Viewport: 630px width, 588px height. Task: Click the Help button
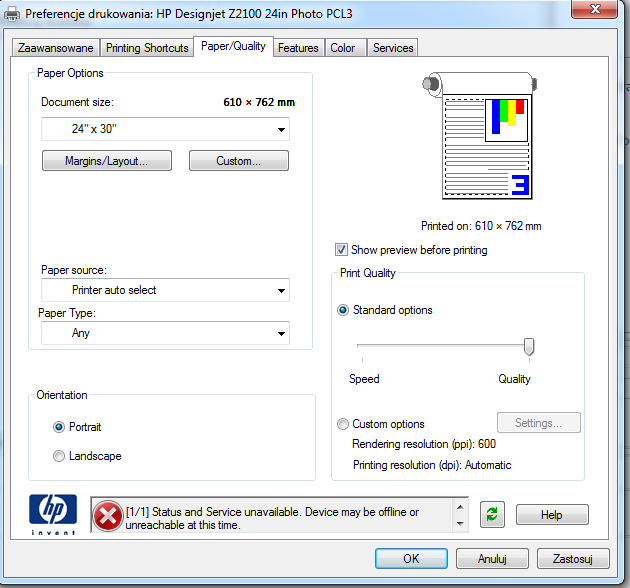coord(552,515)
